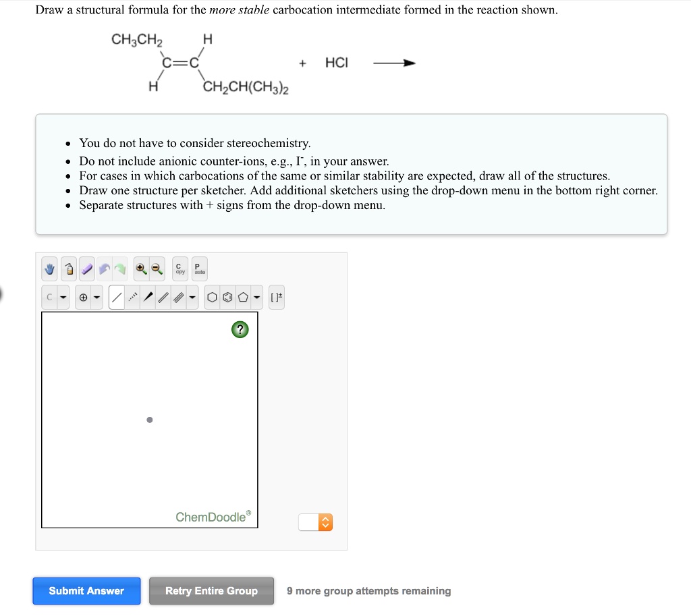Select the bracket charge tool
691x616 pixels.
[x=277, y=297]
